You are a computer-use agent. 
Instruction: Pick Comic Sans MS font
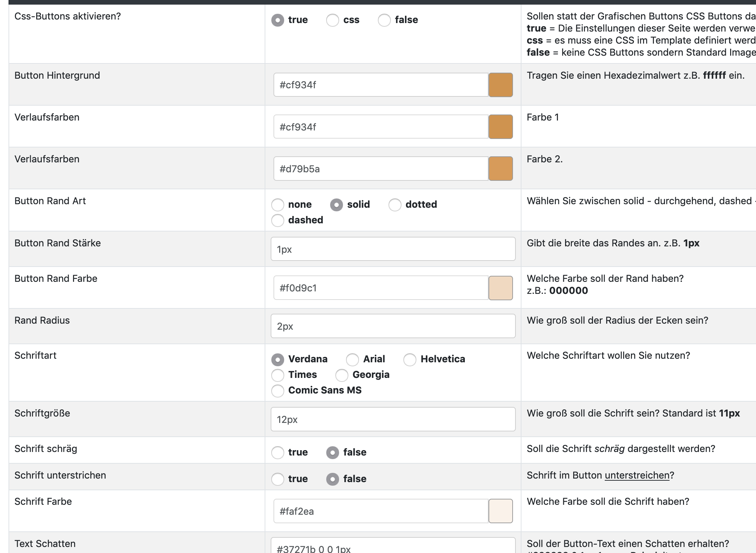click(x=277, y=391)
